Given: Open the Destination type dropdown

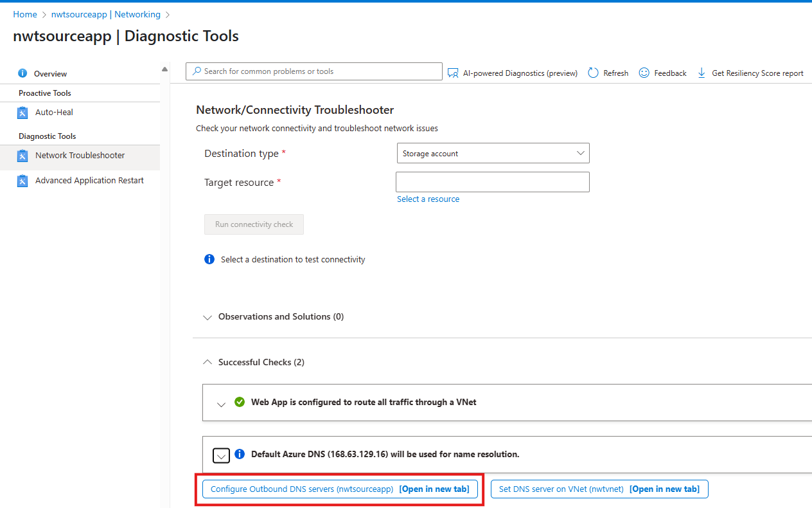Looking at the screenshot, I should point(493,154).
